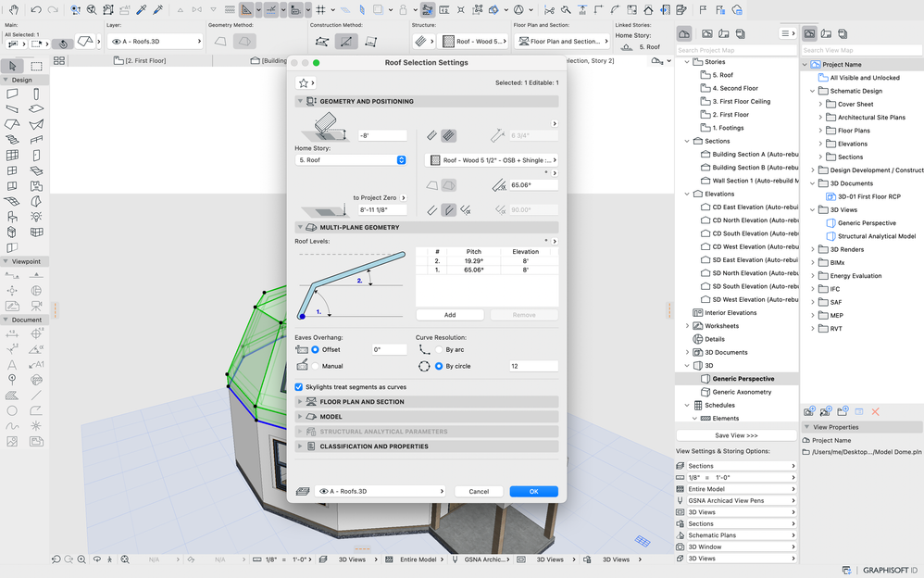924x578 pixels.
Task: Select the Arrow tool in the toolbox
Action: tap(13, 66)
